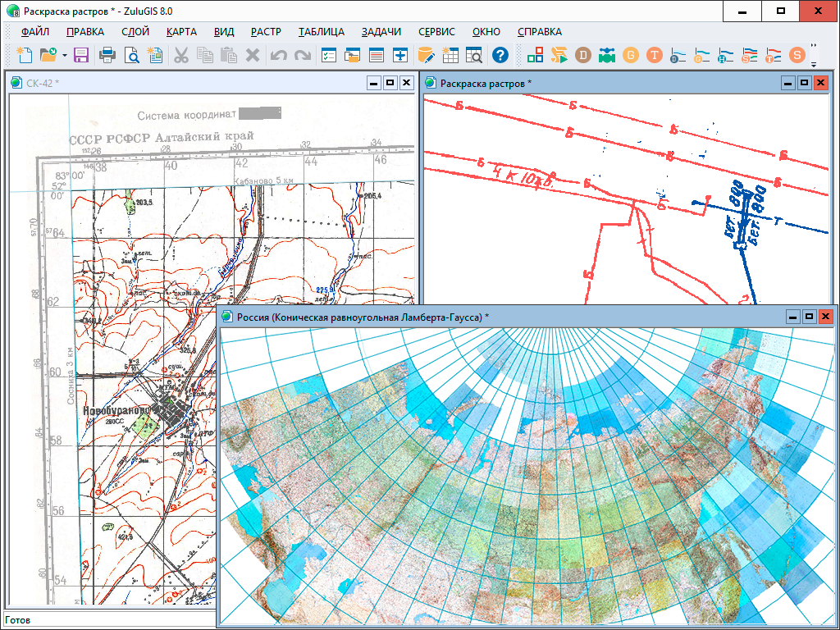Screen dimensions: 840x630
Task: Open the СЕРВИС menu
Action: [x=436, y=32]
